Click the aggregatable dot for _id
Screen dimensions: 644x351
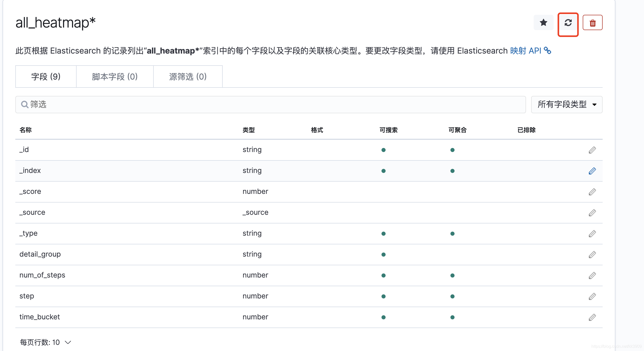coord(452,150)
